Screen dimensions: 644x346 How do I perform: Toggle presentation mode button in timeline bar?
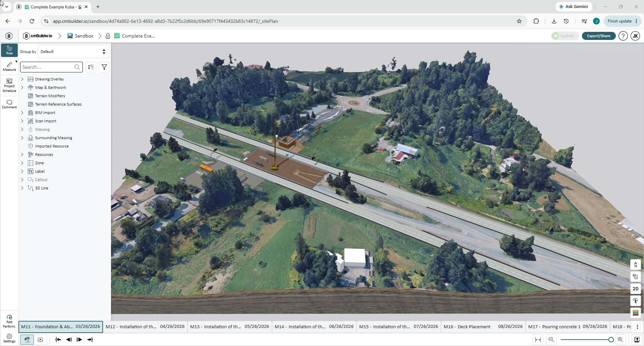pyautogui.click(x=40, y=340)
